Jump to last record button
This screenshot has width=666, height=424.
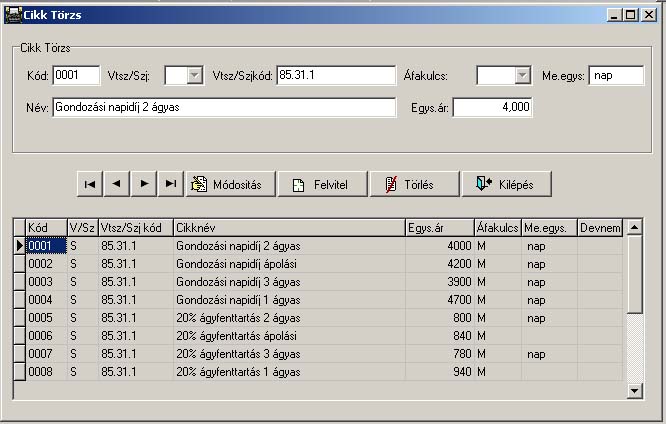pyautogui.click(x=171, y=184)
